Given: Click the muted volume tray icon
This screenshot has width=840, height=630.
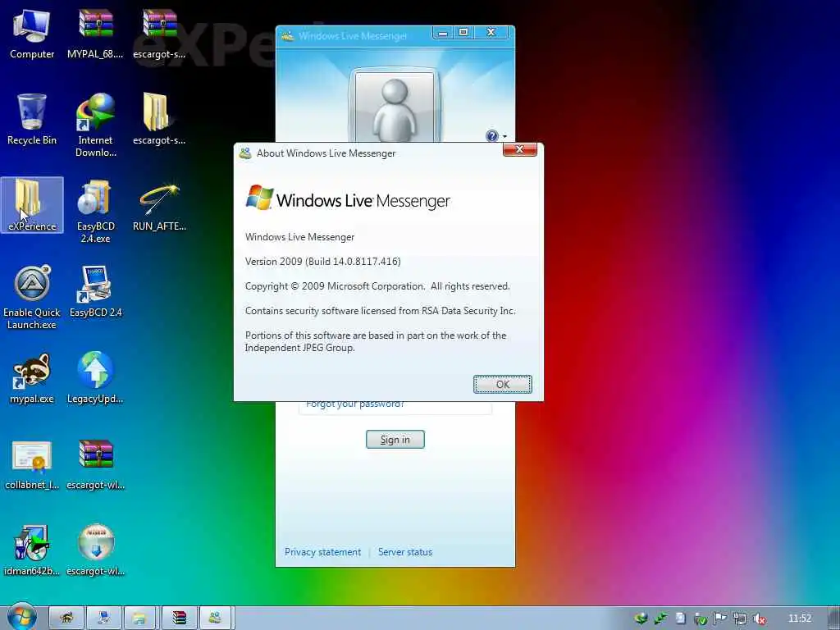Looking at the screenshot, I should tap(759, 619).
